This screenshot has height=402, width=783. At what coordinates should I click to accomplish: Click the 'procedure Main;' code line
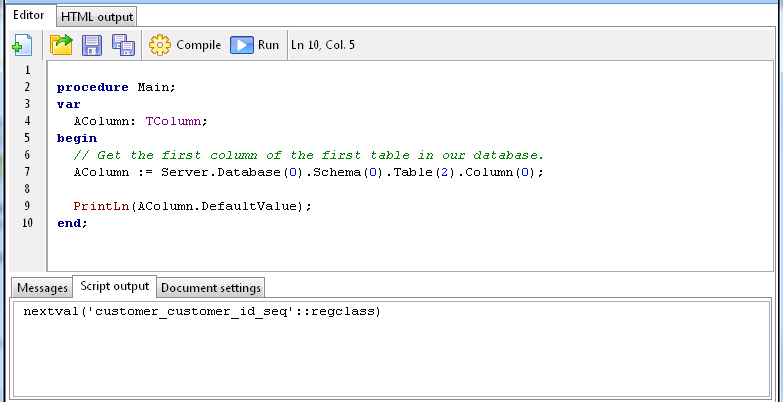tap(116, 87)
